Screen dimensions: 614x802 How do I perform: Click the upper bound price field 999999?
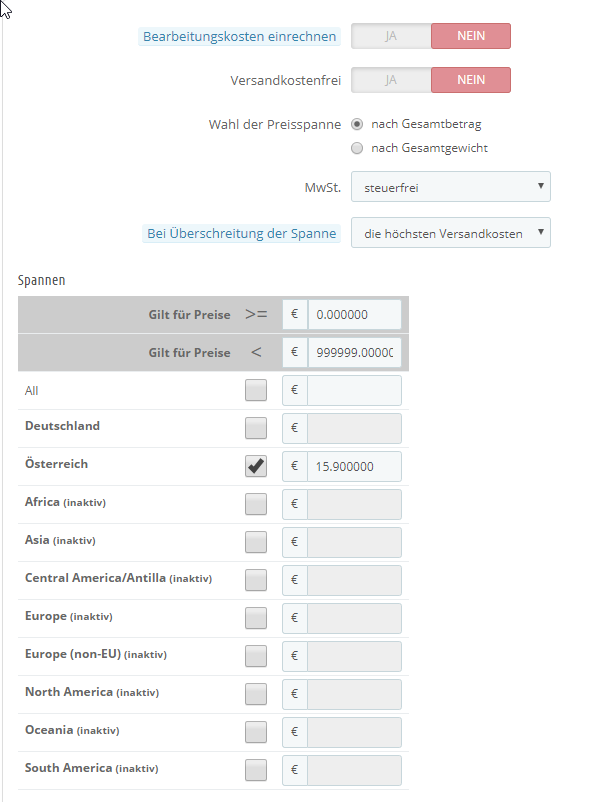[x=354, y=352]
